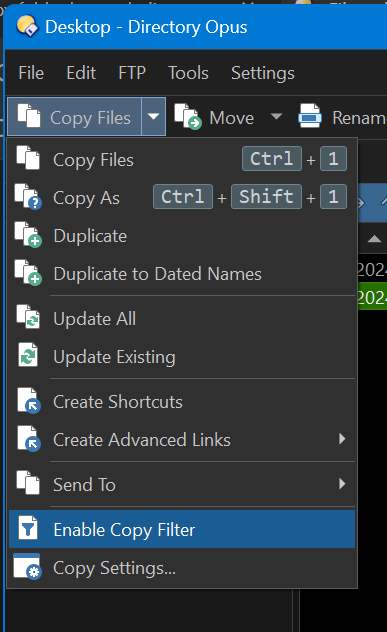Viewport: 387px width, 632px height.
Task: Open the FTP menu
Action: click(132, 73)
